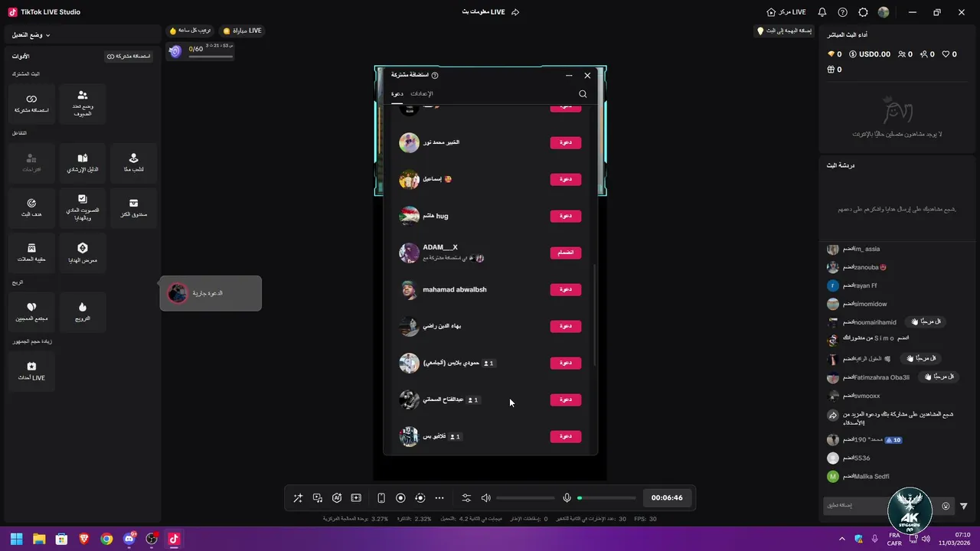Click the speaker volume slider
This screenshot has width=980, height=551.
click(x=525, y=498)
